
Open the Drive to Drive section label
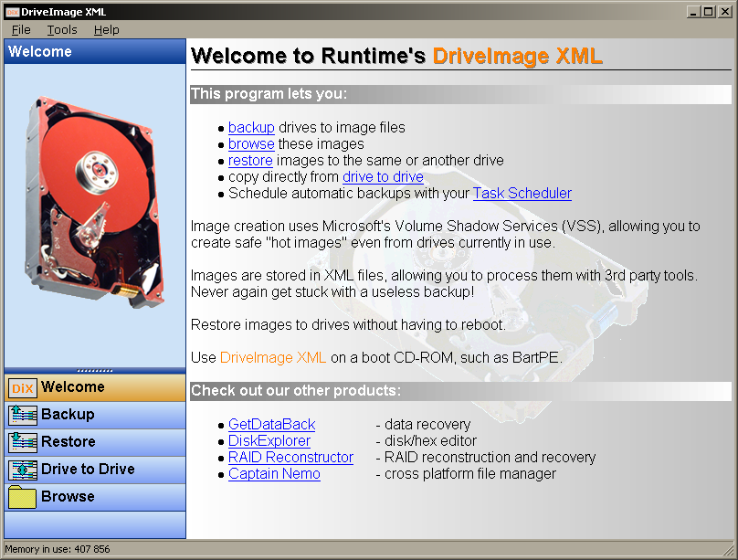click(x=88, y=469)
